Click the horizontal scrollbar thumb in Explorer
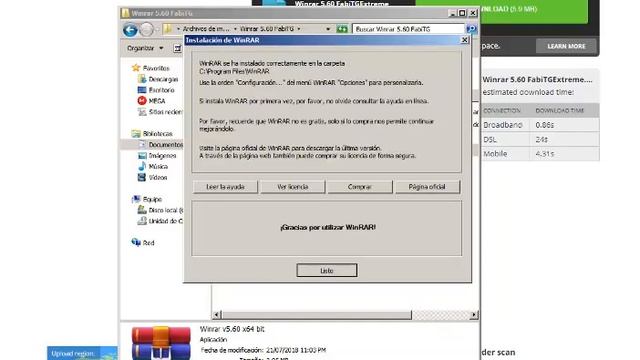 (317, 315)
